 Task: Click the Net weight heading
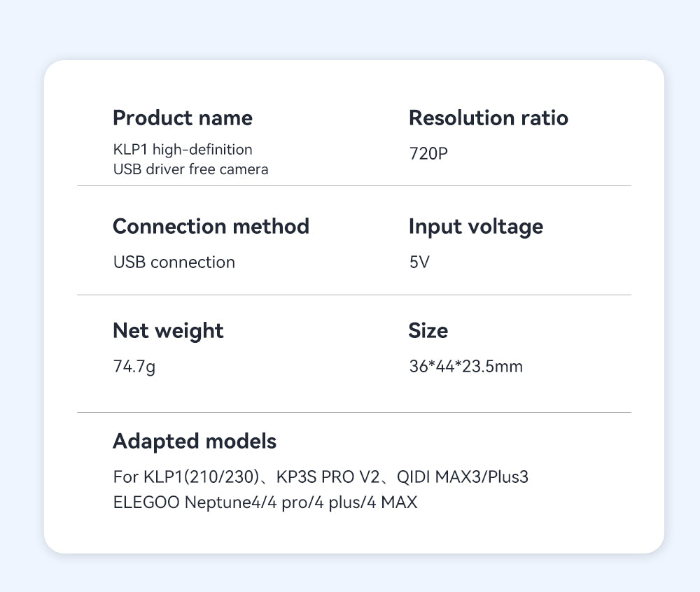click(168, 331)
